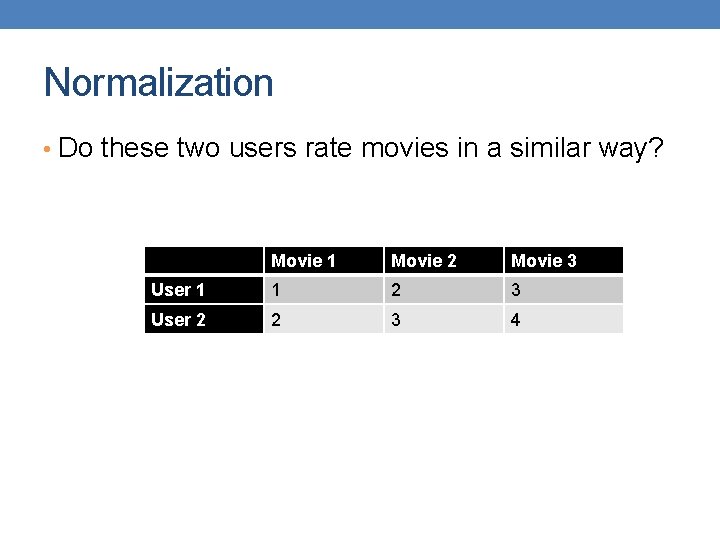Viewport: 720px width, 540px height.
Task: Click the question mark ending the bullet
Action: 657,147
